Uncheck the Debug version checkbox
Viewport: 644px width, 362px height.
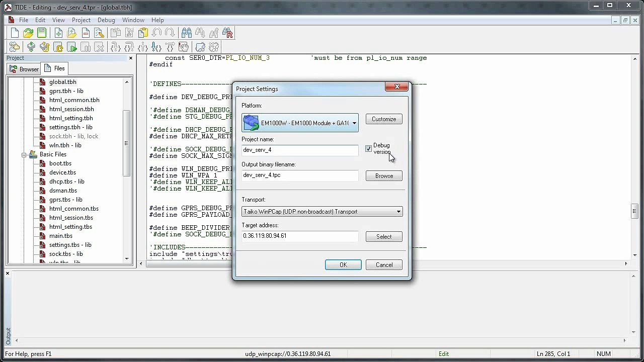[369, 149]
